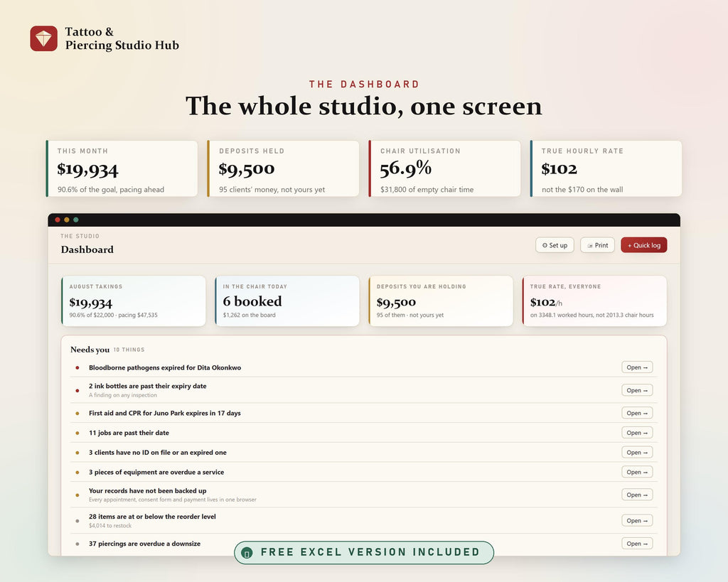Click the Tattoo & Piercing Studio Hub logo icon

tap(43, 38)
